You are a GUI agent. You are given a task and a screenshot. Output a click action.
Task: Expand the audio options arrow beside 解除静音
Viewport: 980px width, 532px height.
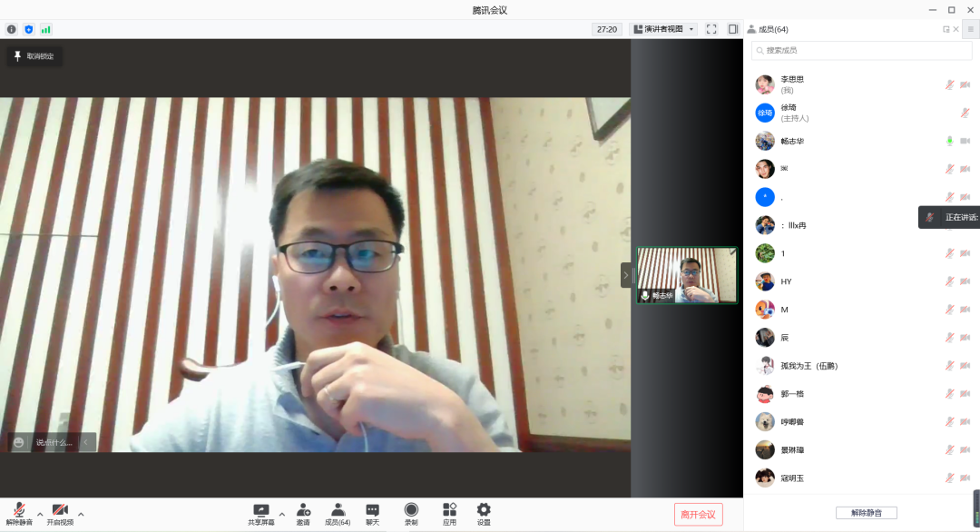coord(40,514)
